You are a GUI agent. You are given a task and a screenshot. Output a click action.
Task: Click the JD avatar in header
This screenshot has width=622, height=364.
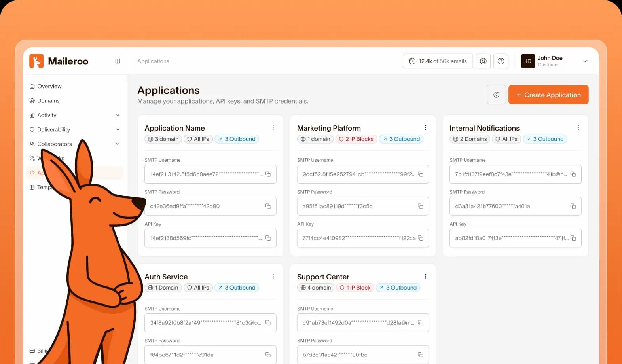[528, 61]
